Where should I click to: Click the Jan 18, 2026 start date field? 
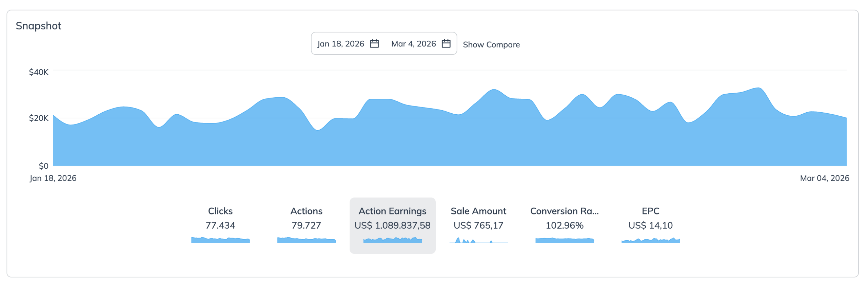[x=340, y=44]
